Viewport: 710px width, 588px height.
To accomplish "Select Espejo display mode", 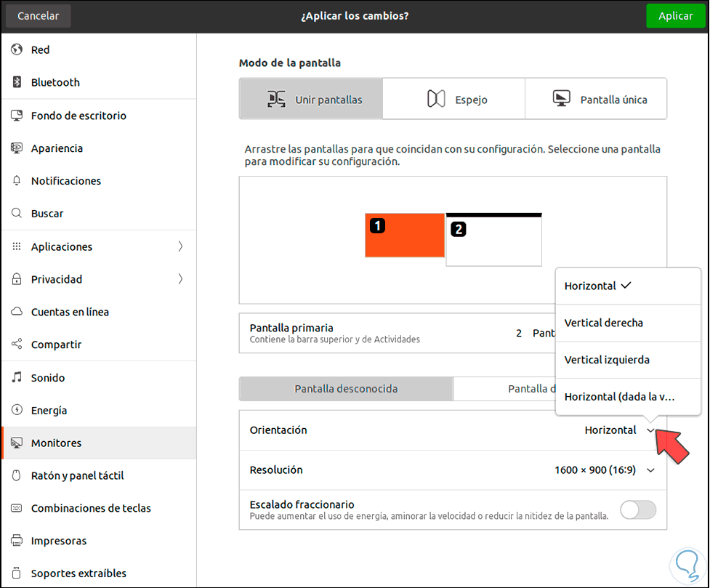I will point(453,100).
